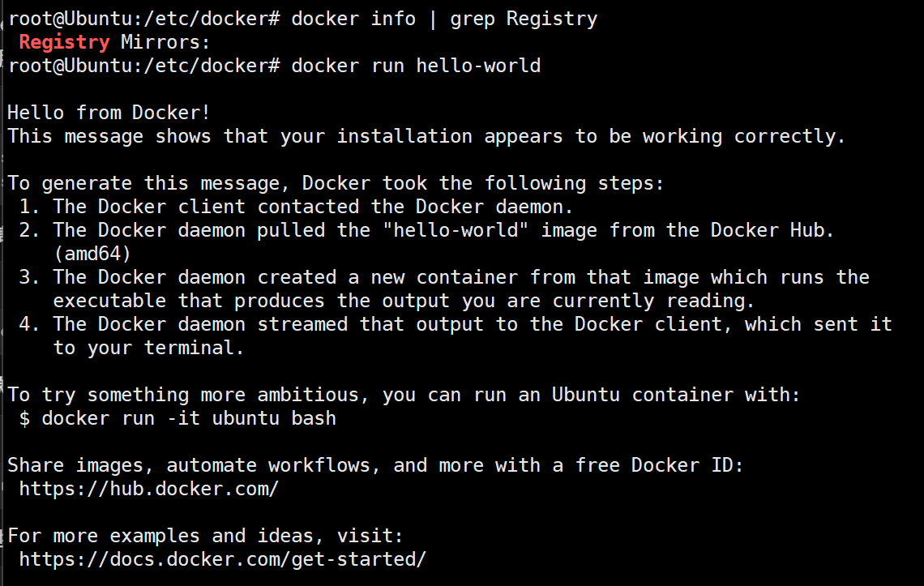Click the 'Share images, automate workflows' line
Screen dimensions: 924x586
[x=375, y=465]
